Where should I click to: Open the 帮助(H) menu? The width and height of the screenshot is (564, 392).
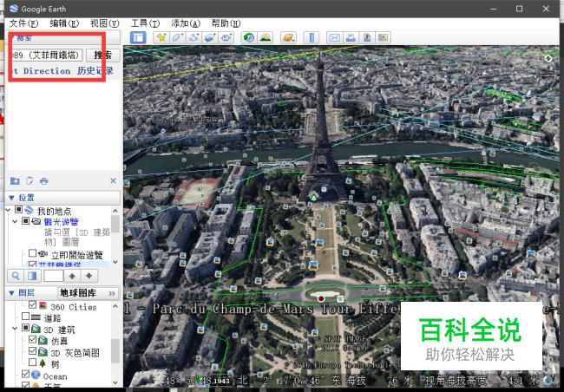226,23
